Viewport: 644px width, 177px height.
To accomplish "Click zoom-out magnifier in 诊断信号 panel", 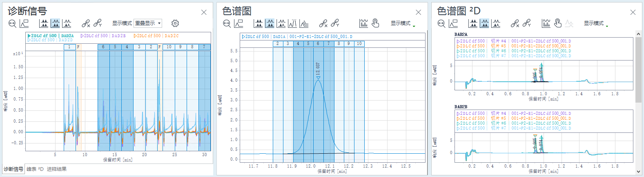I will [x=13, y=24].
